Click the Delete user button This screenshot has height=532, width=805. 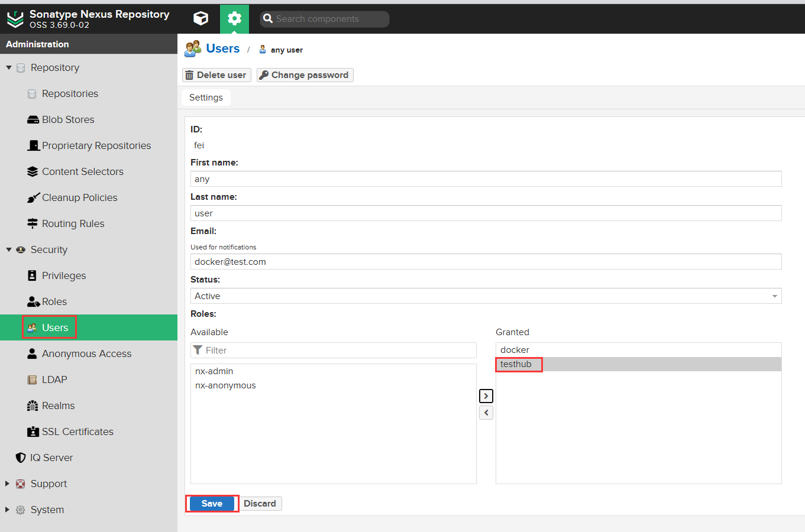point(216,75)
